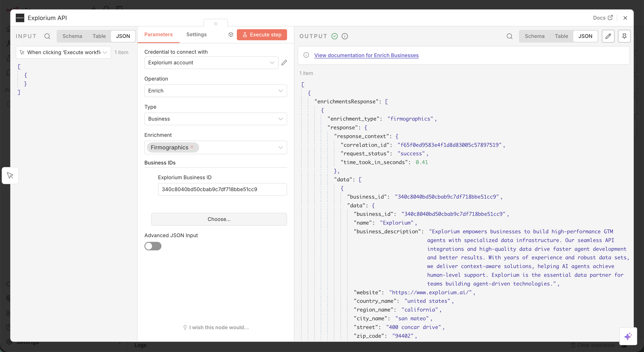Open the Operation dropdown showing Enrich
The image size is (644, 352).
coord(216,91)
